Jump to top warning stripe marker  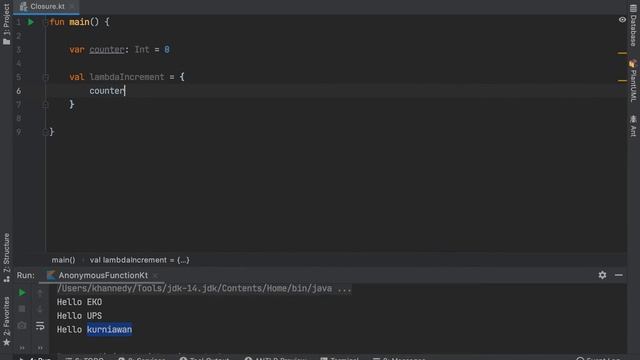tap(622, 53)
